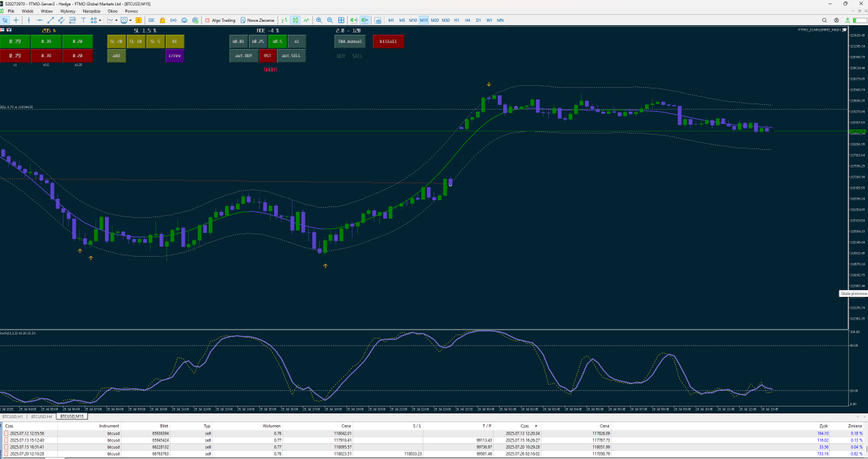
Task: Open the Wstaw menu
Action: click(47, 12)
